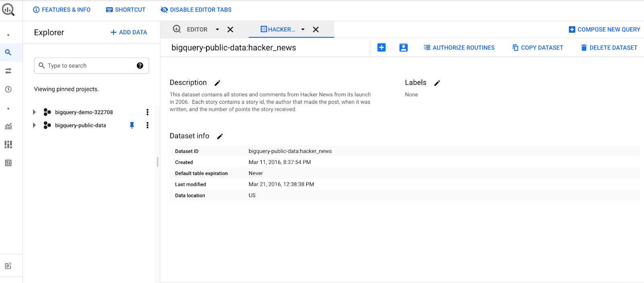The width and height of the screenshot is (644, 283).
Task: Close the HACKER dataset tab
Action: tap(316, 29)
